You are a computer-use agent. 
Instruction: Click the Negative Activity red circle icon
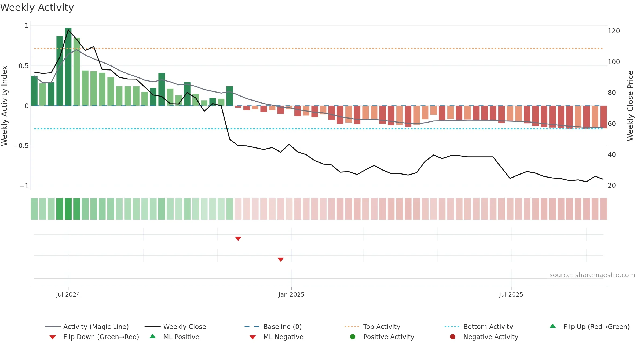click(x=453, y=337)
